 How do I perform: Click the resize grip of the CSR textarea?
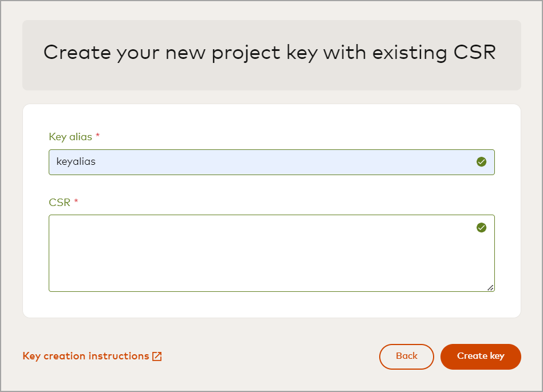point(490,288)
